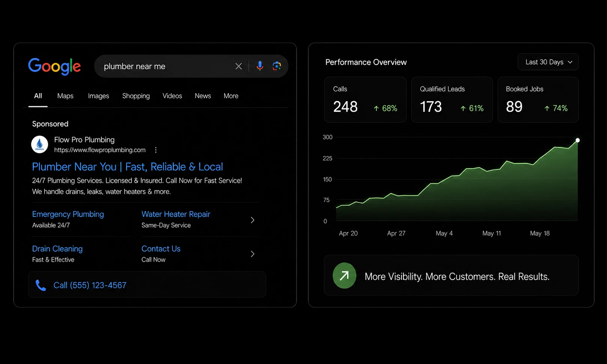The height and width of the screenshot is (364, 607).
Task: Open the Shopping tab
Action: click(136, 96)
